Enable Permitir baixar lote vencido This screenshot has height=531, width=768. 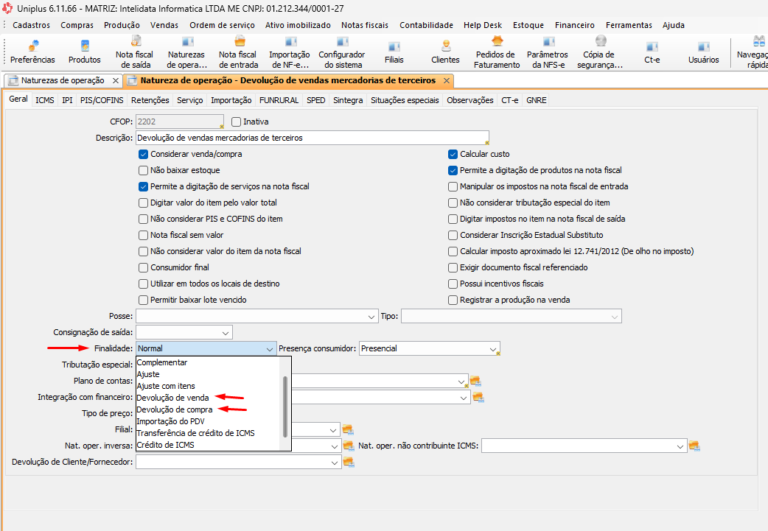[x=143, y=300]
